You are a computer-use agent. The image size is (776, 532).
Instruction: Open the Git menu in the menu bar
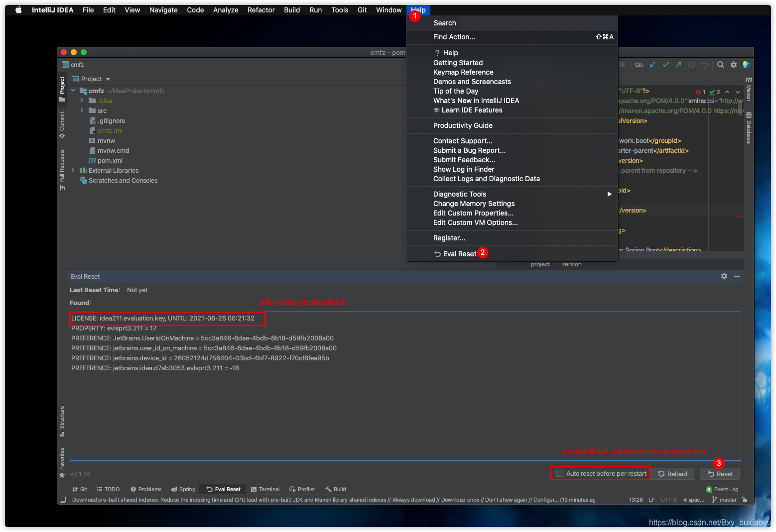pyautogui.click(x=362, y=9)
